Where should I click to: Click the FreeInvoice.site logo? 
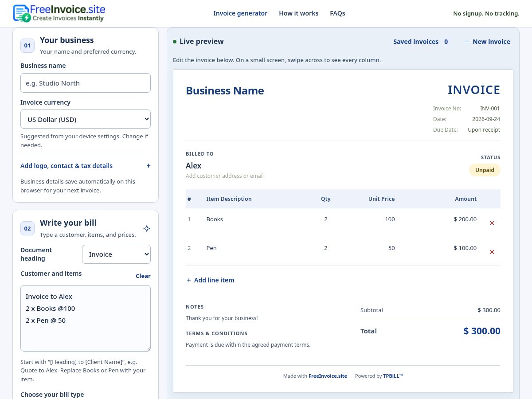click(59, 13)
